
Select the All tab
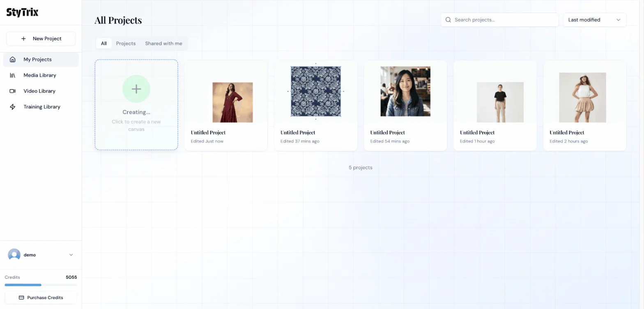click(104, 44)
